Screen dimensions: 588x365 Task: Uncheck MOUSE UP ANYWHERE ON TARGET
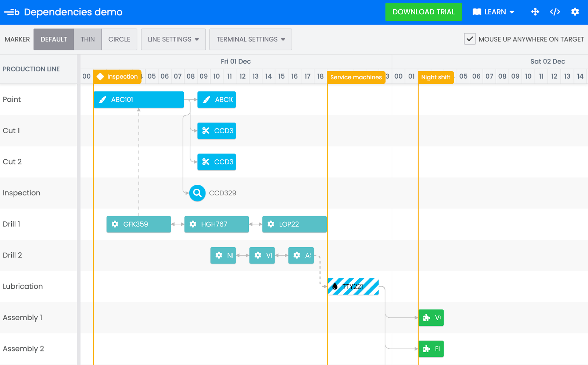pyautogui.click(x=469, y=39)
